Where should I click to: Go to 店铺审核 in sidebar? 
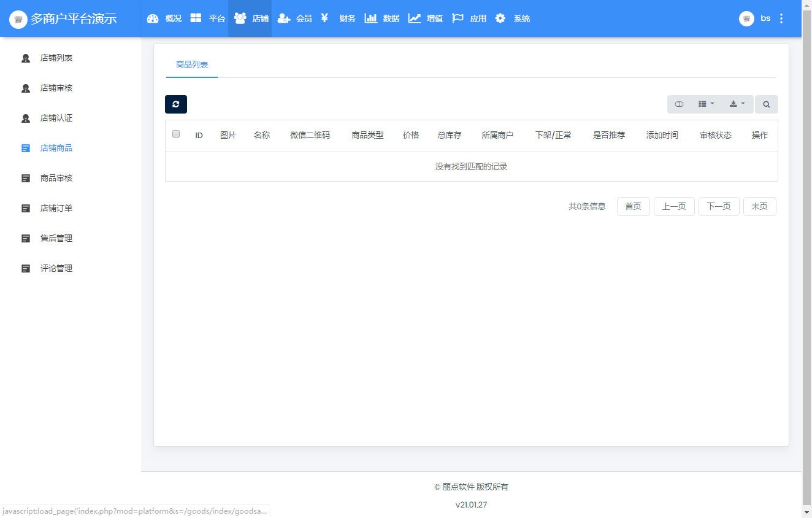click(56, 88)
